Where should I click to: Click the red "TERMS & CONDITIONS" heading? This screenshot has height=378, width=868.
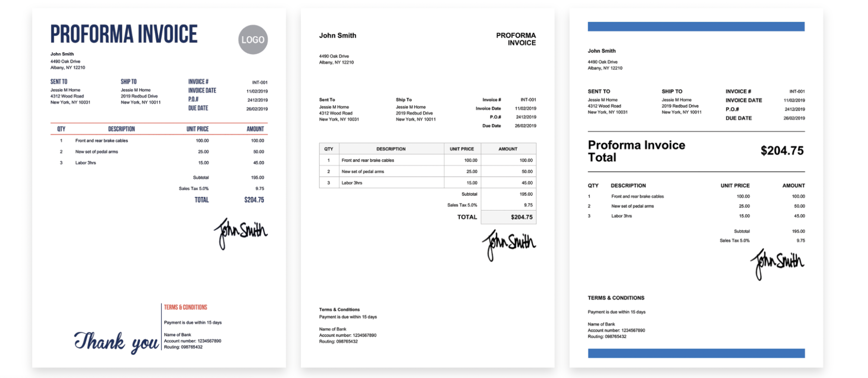pos(185,307)
